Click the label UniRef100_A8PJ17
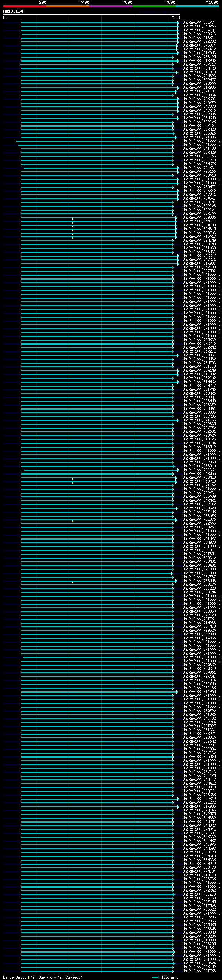This screenshot has height=980, width=222. [x=199, y=65]
